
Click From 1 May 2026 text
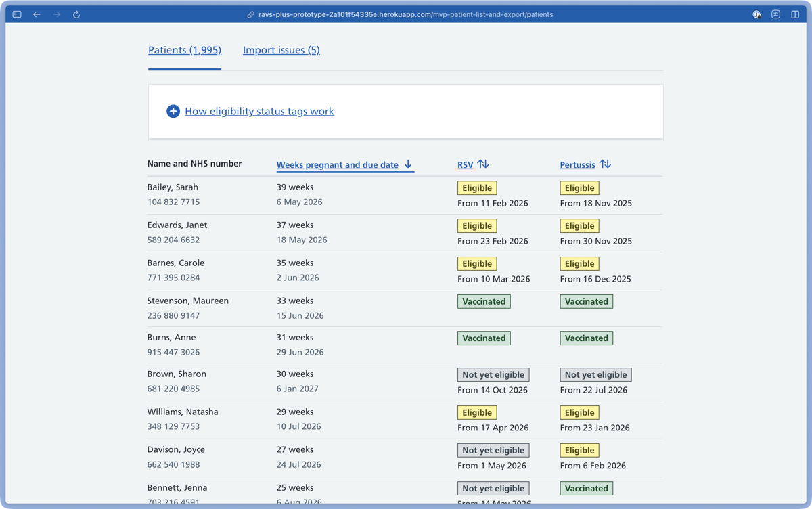coord(492,466)
